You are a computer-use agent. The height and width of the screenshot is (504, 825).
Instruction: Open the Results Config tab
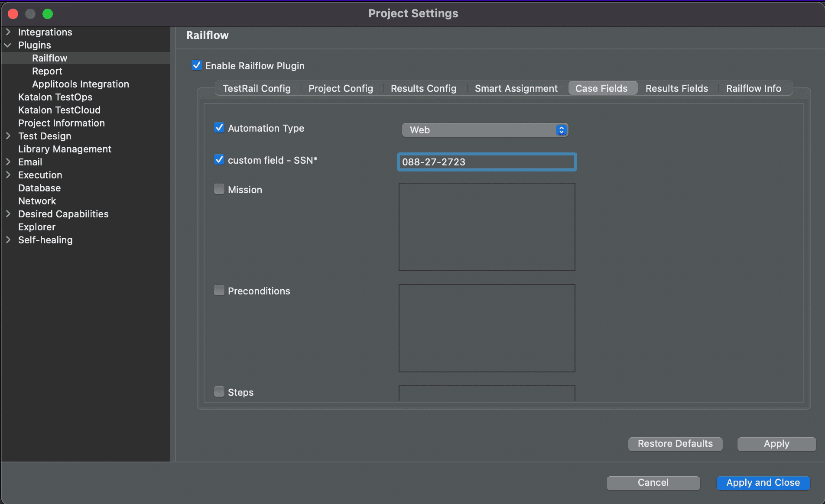click(423, 88)
